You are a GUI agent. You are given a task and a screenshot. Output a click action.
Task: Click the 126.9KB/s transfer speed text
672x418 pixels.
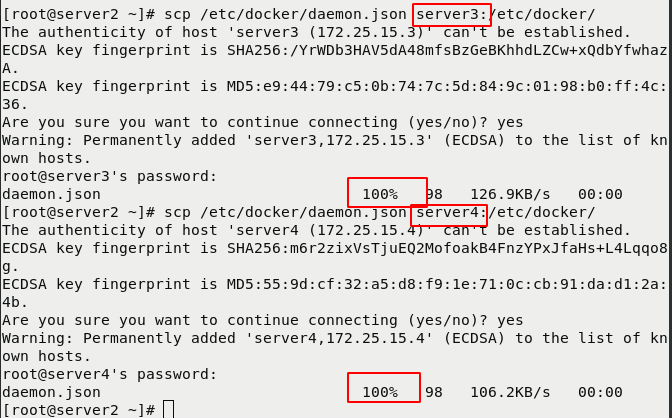click(x=510, y=195)
